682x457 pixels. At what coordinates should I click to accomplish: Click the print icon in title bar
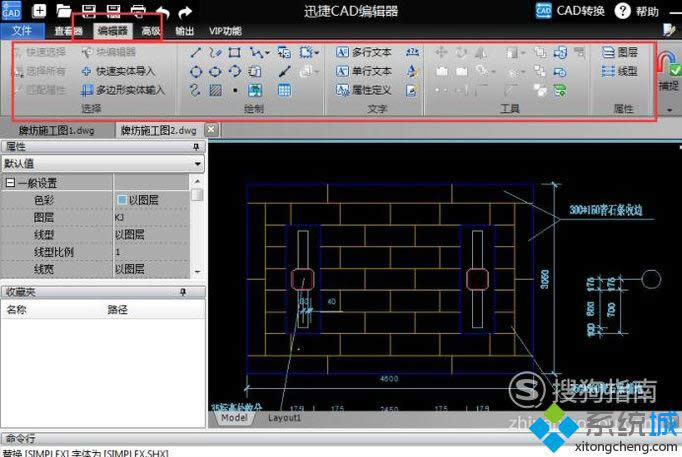138,11
